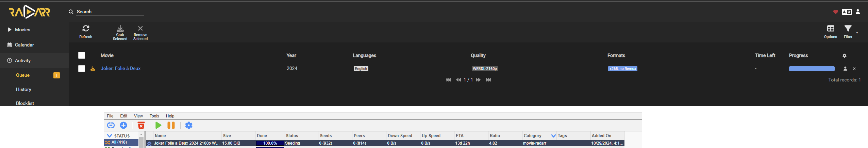
Task: Go to last page of queue
Action: click(x=488, y=80)
